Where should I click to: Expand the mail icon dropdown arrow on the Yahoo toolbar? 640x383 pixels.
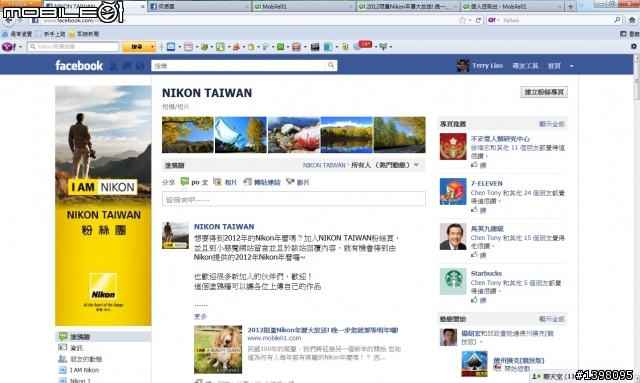[x=179, y=47]
